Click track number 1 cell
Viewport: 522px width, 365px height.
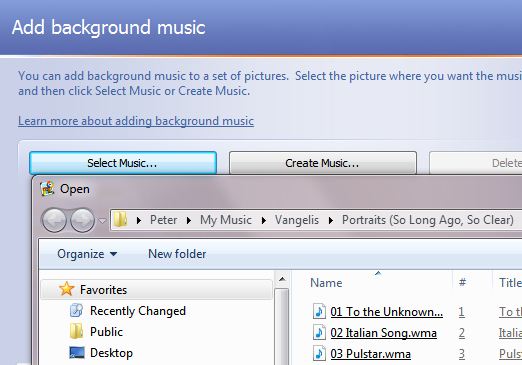(x=462, y=312)
